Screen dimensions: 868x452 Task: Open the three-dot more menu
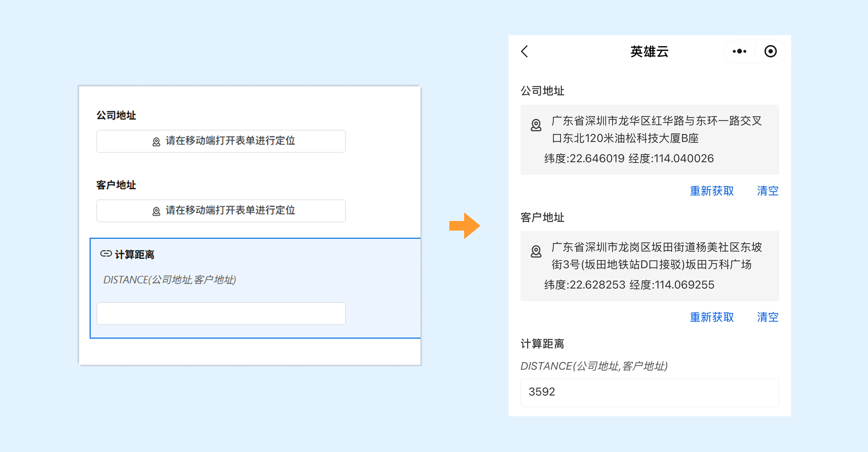739,52
